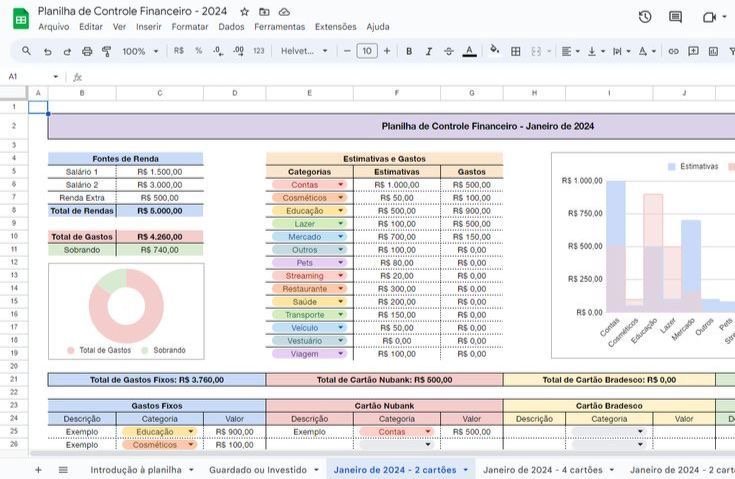The image size is (735, 479).
Task: Open the Inserir menu
Action: pos(149,27)
